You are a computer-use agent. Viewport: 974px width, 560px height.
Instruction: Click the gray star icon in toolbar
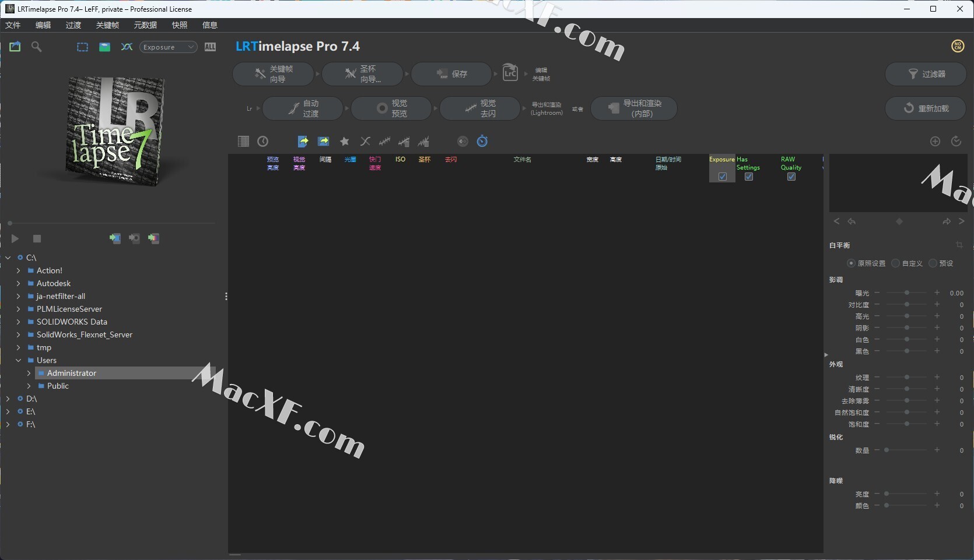click(x=345, y=142)
